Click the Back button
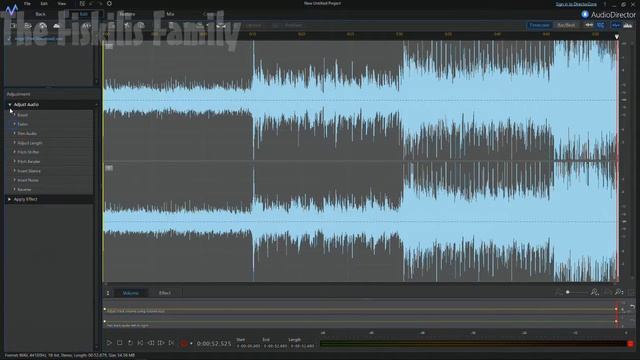Screen dimensions: 640x360 click(40, 14)
